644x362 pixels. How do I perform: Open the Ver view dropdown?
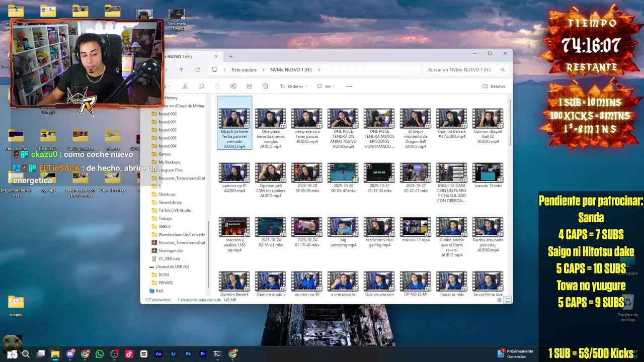pos(326,86)
